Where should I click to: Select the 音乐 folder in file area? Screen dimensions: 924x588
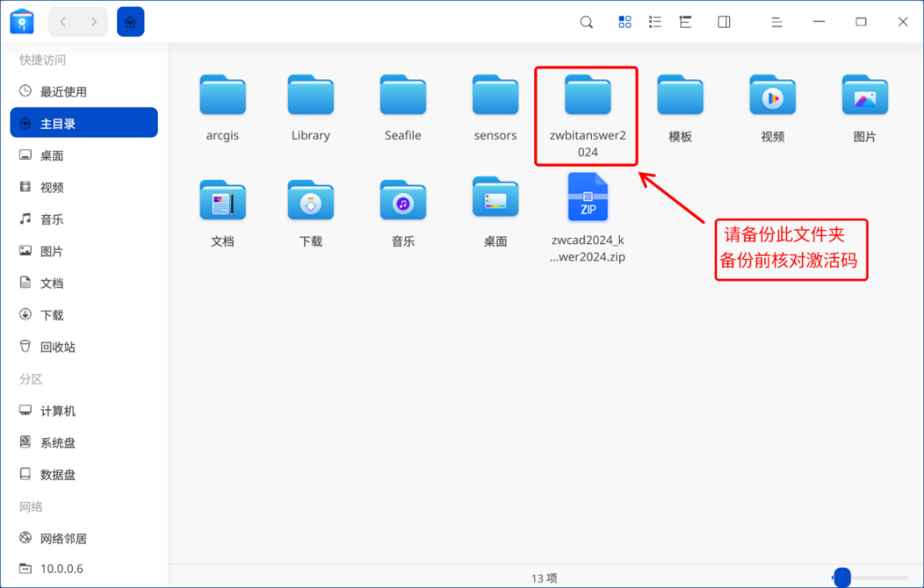(403, 200)
